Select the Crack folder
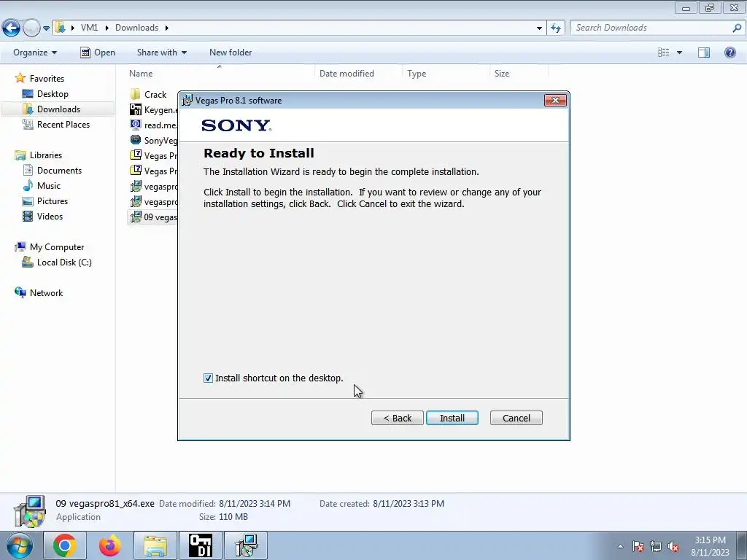747x560 pixels. coord(155,94)
